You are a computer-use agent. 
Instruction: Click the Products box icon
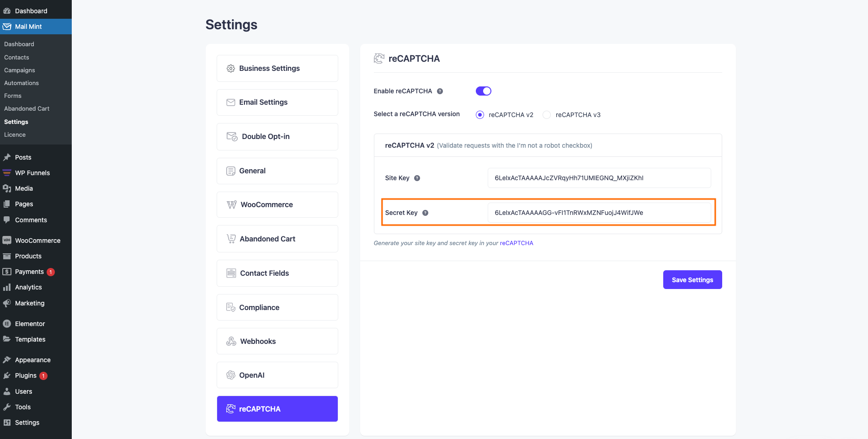coord(7,256)
